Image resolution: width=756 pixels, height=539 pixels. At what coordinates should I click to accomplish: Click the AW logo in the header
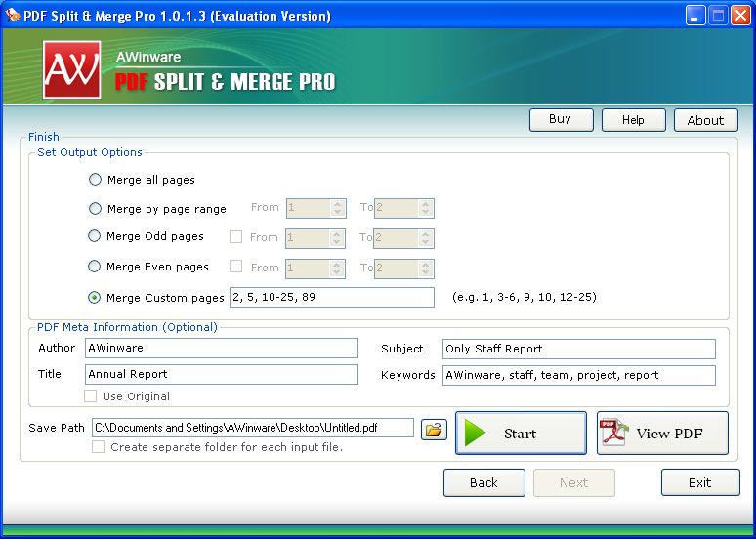(x=71, y=69)
